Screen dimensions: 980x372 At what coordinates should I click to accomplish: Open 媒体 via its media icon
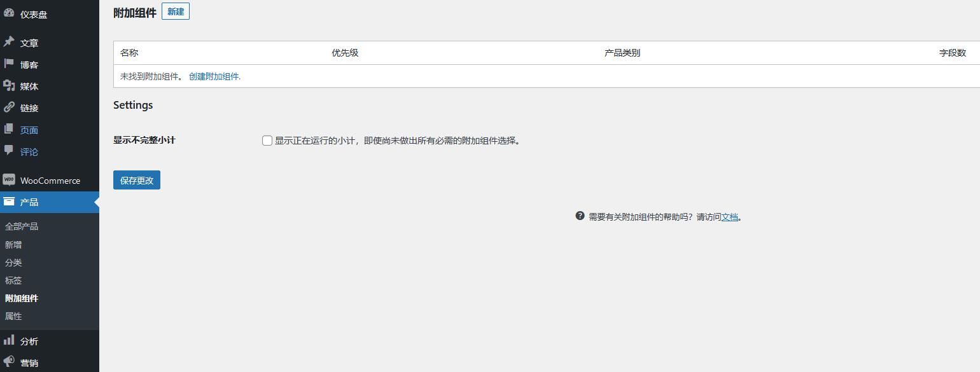click(9, 86)
